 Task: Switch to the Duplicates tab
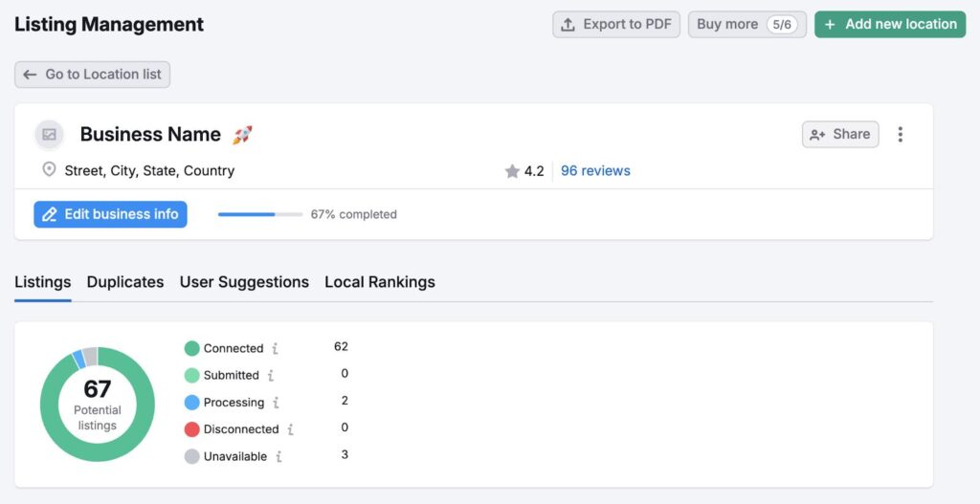pos(125,282)
